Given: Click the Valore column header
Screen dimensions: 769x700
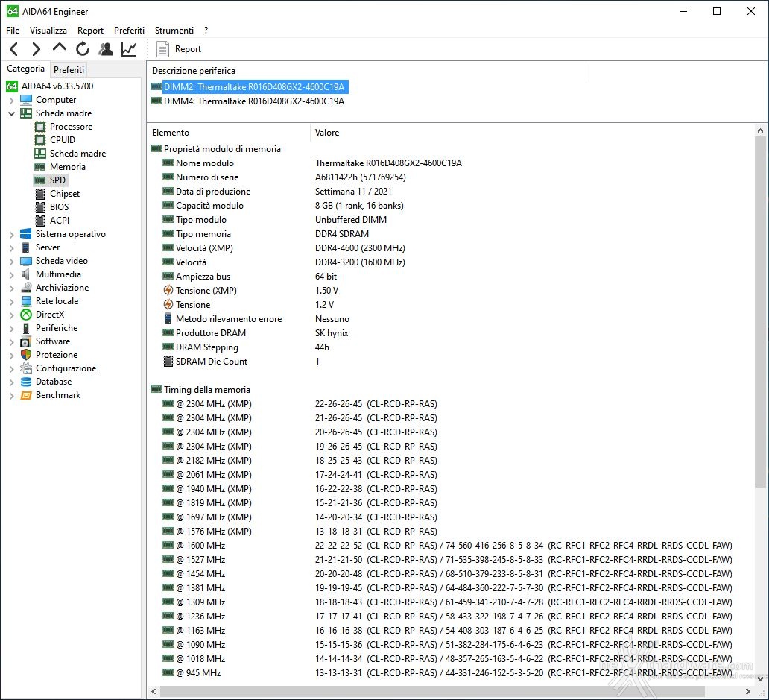Looking at the screenshot, I should 326,133.
